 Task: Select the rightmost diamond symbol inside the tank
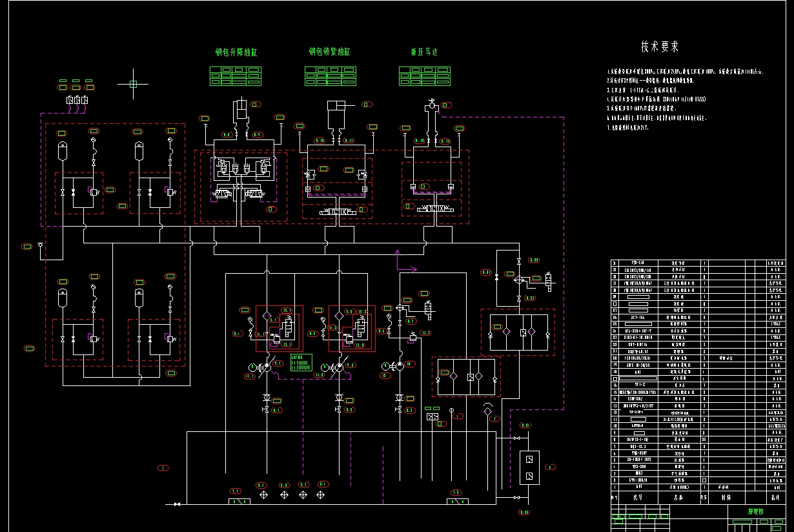(x=320, y=495)
